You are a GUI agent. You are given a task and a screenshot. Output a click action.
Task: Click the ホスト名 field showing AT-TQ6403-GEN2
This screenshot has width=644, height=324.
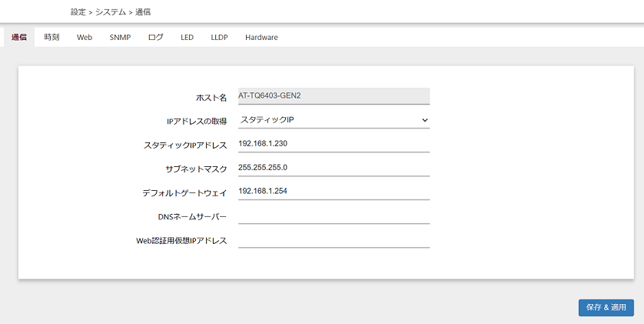[334, 95]
